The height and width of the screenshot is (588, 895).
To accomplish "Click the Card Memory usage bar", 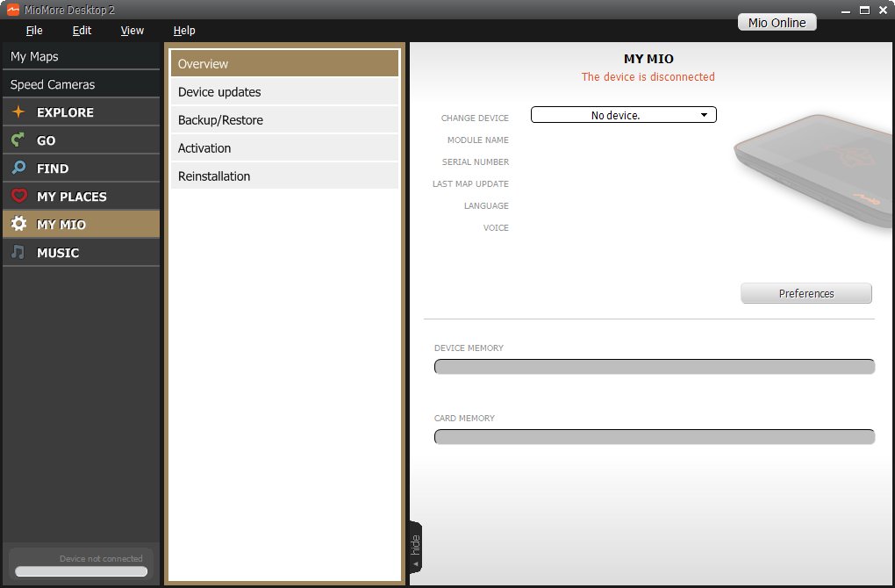I will tap(654, 437).
